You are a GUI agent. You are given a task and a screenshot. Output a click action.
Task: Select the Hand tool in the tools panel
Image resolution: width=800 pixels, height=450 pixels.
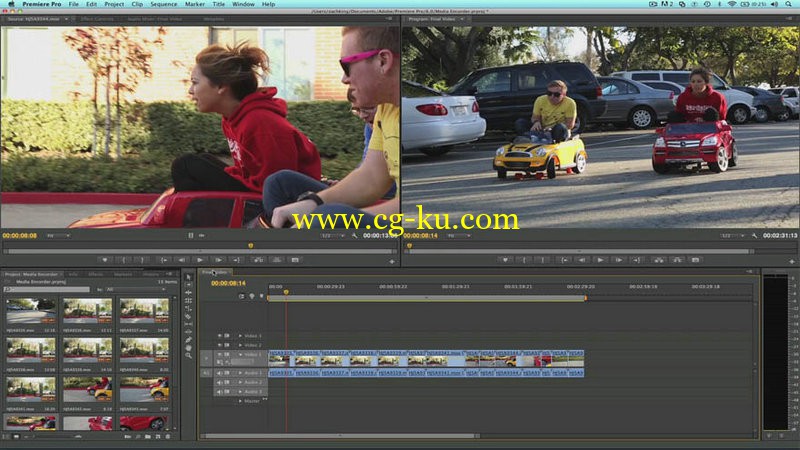click(188, 347)
